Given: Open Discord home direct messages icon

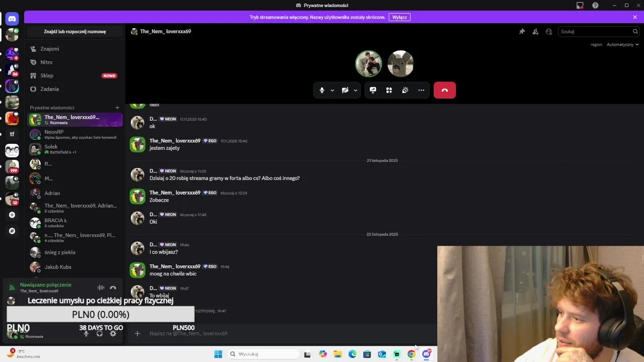Looking at the screenshot, I should (12, 19).
